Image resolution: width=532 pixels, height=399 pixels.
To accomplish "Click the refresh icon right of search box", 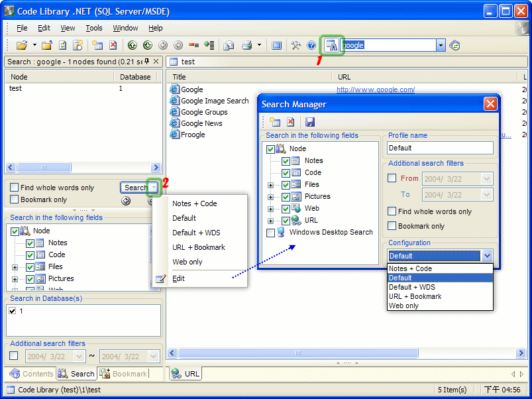I will [454, 45].
